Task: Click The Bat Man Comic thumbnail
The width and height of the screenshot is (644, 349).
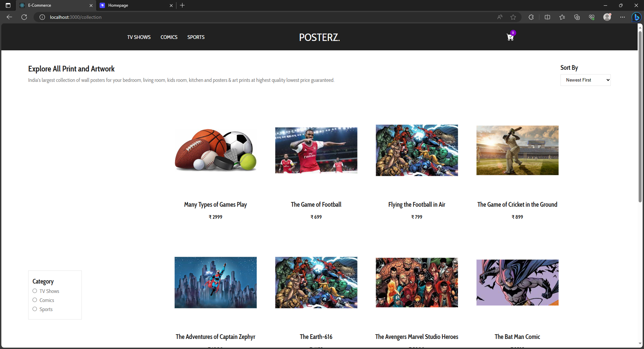Action: (517, 282)
